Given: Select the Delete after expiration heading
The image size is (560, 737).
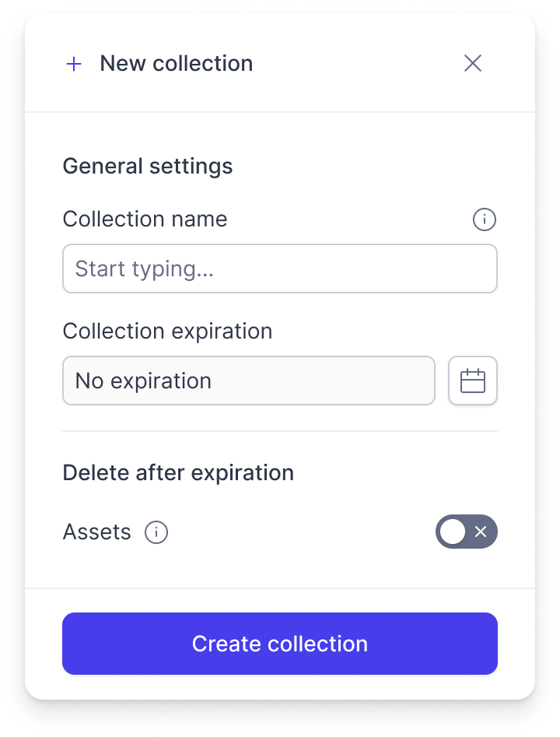Looking at the screenshot, I should point(179,473).
